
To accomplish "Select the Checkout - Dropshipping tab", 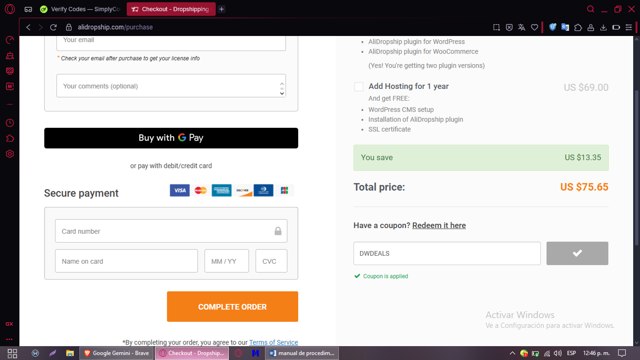I will point(171,9).
